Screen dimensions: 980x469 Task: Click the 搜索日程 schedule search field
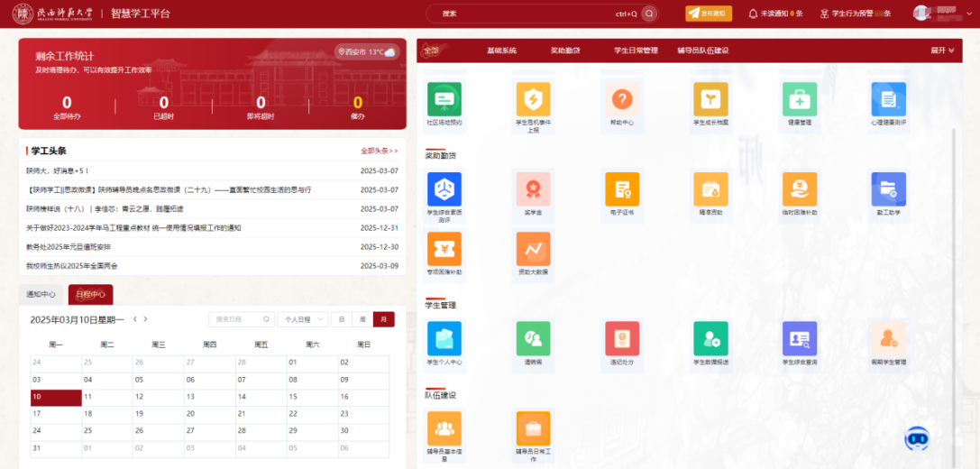241,319
